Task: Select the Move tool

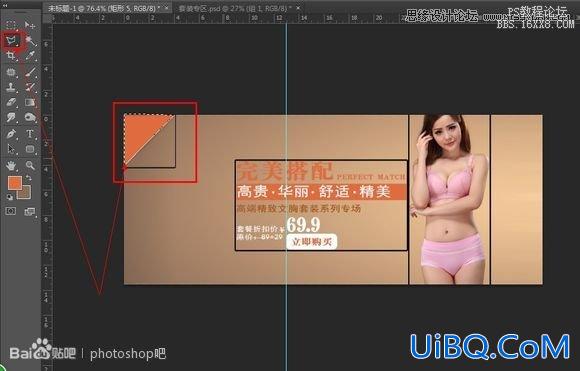Action: pyautogui.click(x=30, y=25)
